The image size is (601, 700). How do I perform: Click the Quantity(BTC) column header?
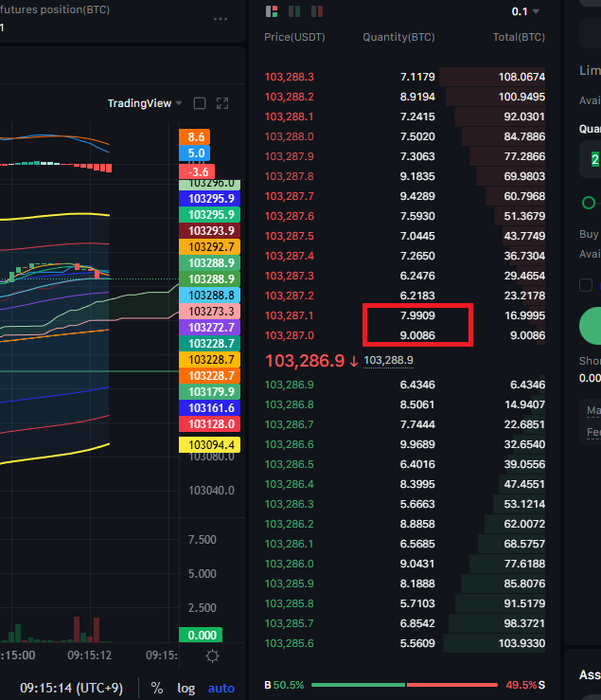pos(398,37)
